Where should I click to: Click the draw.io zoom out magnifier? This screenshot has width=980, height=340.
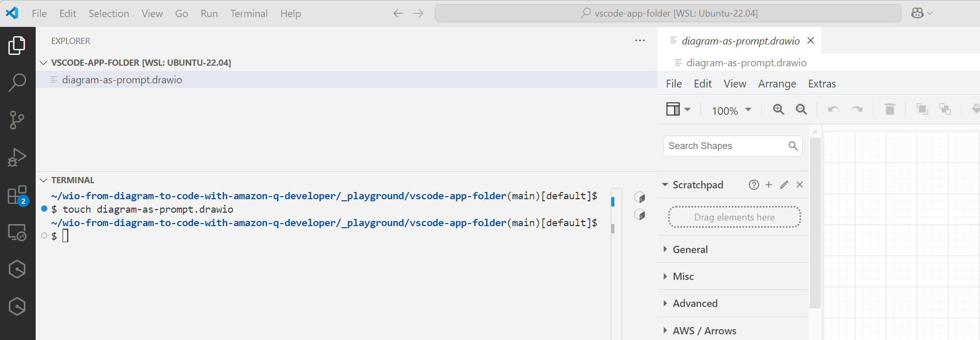coord(801,109)
